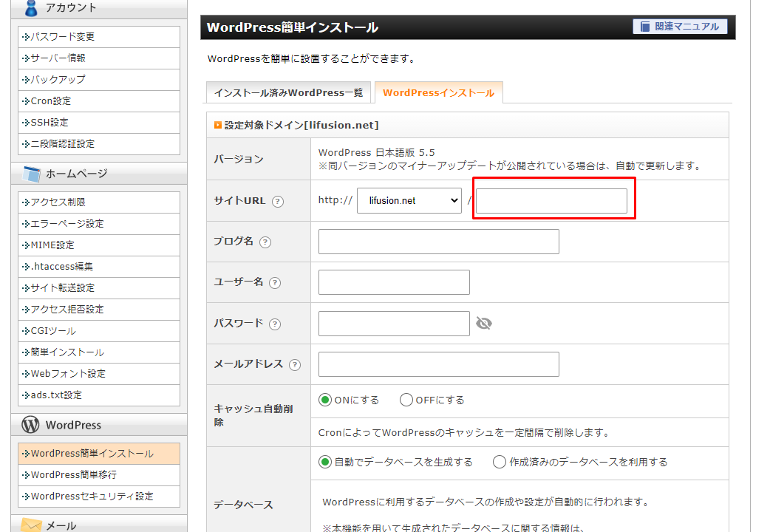Viewport: 770px width, 532px height.
Task: Click the 設定対象ドメイン[lifusion.net] heading
Action: click(x=301, y=126)
